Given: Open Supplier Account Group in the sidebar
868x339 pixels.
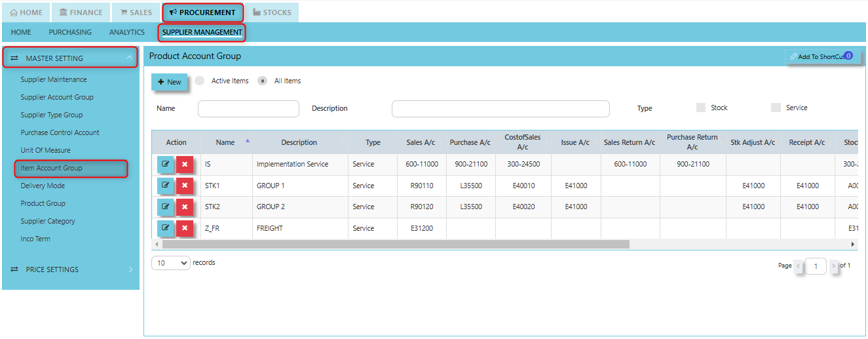Looking at the screenshot, I should point(57,97).
